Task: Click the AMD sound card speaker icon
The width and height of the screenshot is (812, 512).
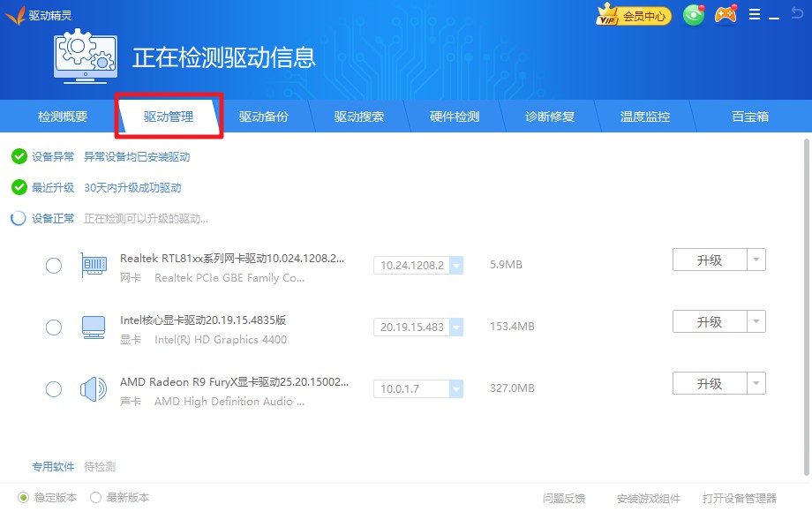Action: (x=94, y=389)
